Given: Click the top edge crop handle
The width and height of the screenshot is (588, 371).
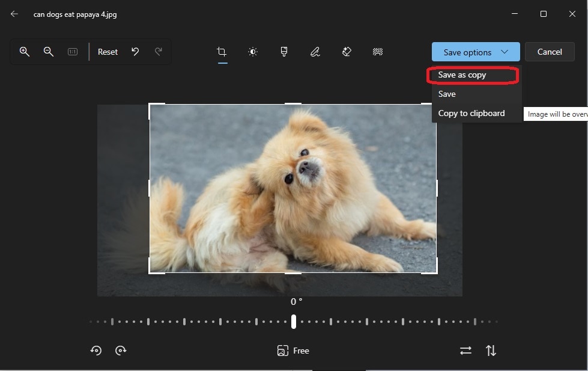Looking at the screenshot, I should tap(293, 103).
